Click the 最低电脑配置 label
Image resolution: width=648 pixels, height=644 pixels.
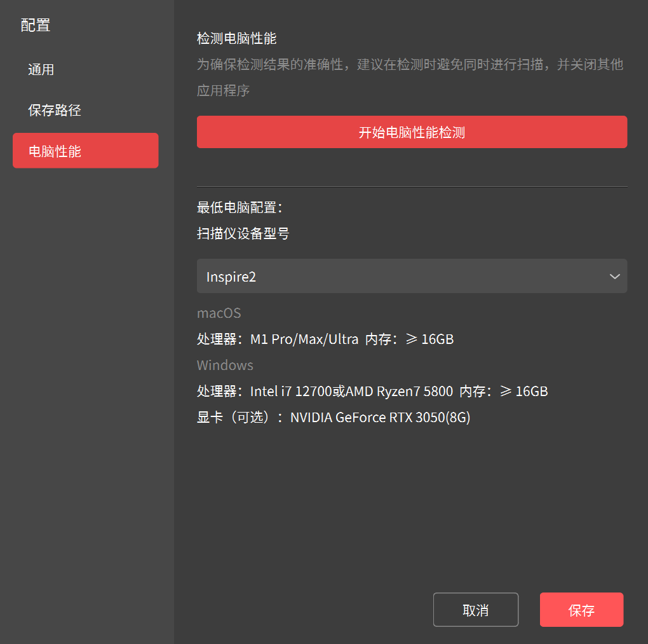(240, 208)
